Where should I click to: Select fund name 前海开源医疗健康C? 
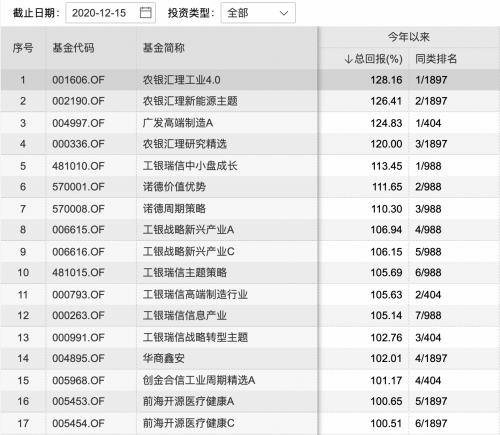(x=189, y=424)
